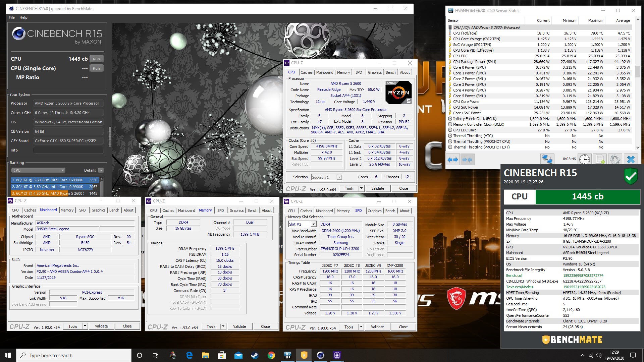Show hidden system tray icons
Screen dimensions: 644x362
[x=583, y=355]
